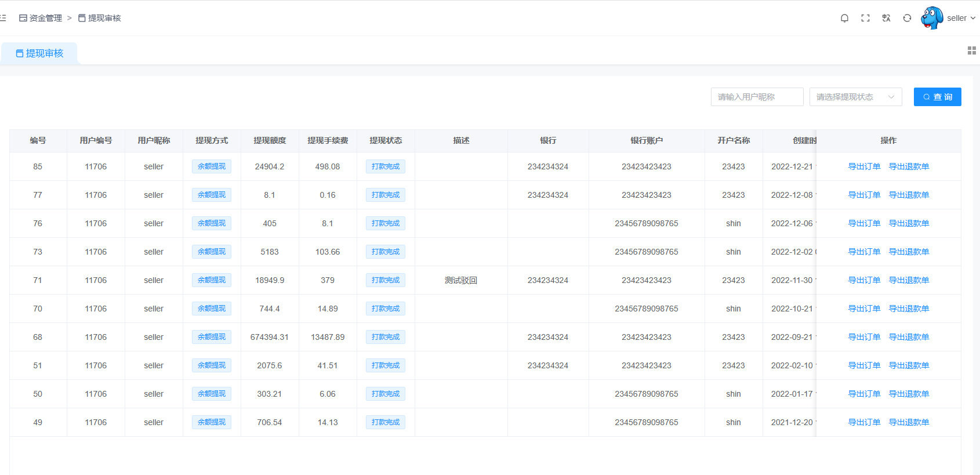The width and height of the screenshot is (980, 475).
Task: Click 导出订单 for record 71
Action: point(864,280)
